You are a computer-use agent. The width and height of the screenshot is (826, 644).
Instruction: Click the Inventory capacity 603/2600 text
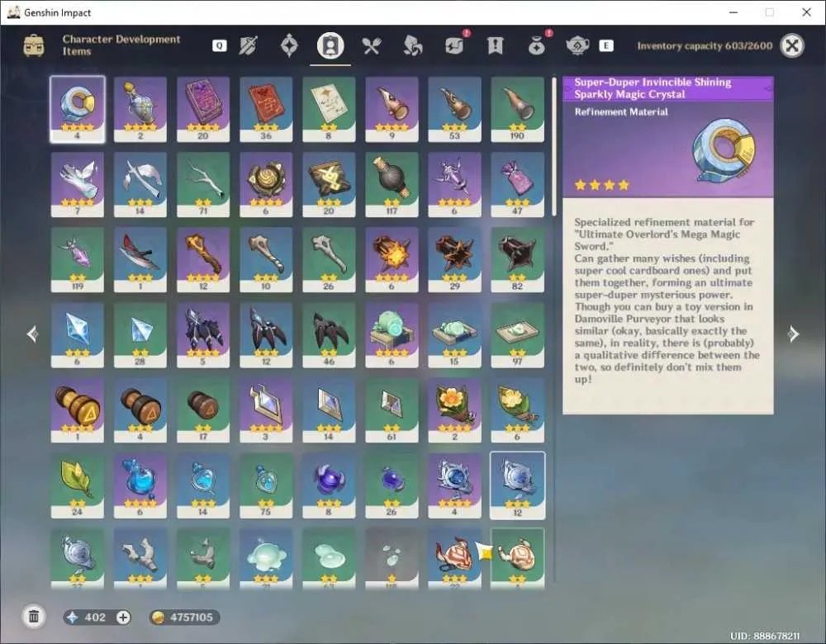(x=705, y=45)
